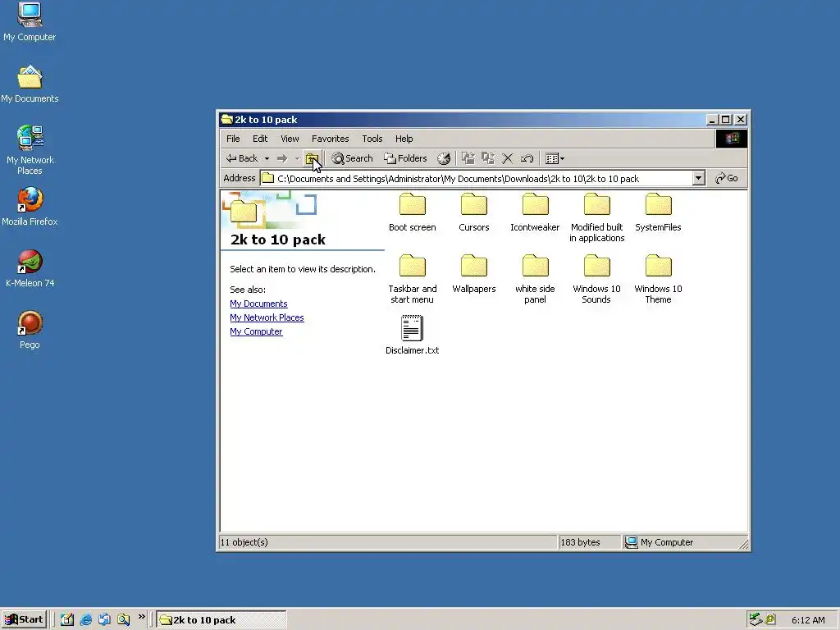The height and width of the screenshot is (630, 840).
Task: Click the fourth quick launch search icon
Action: pos(123,620)
